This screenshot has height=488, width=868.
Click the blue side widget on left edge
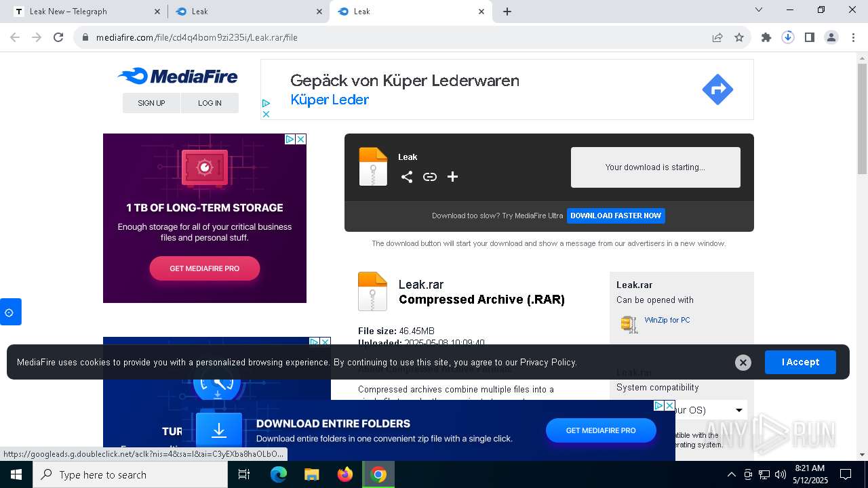point(10,312)
